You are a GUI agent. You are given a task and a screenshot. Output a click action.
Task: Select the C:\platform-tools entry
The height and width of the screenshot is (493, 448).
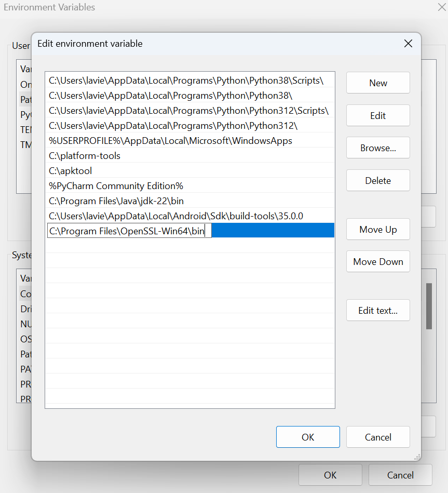pyautogui.click(x=190, y=156)
